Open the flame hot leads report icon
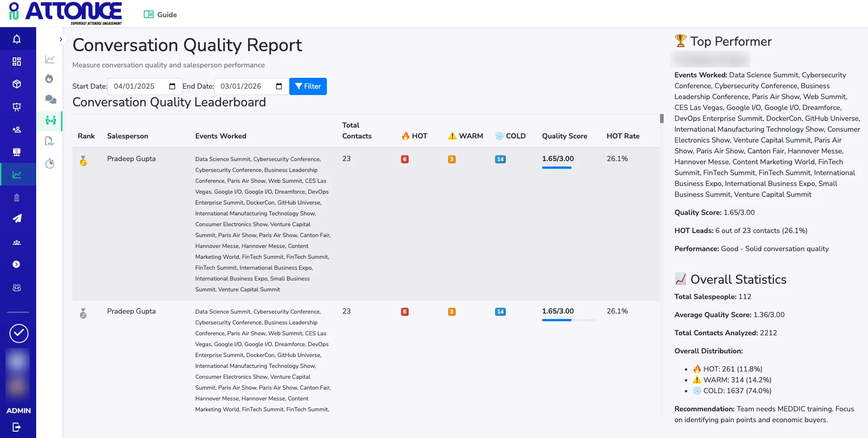Screen dimensions: 868x438 click(49, 79)
